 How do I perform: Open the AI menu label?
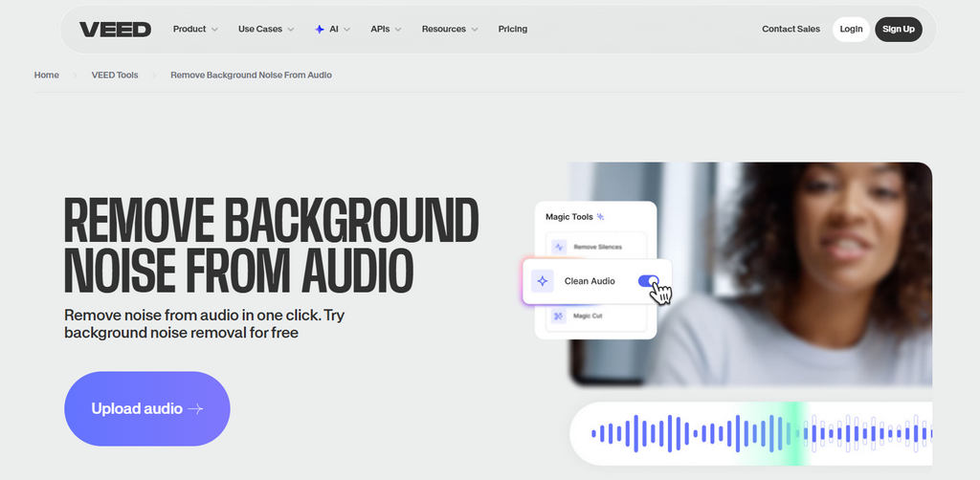pos(334,29)
